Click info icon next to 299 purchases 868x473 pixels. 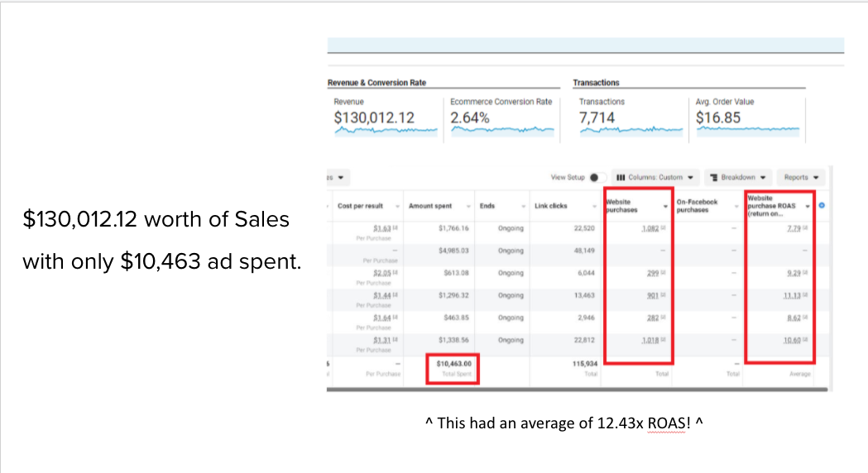[x=660, y=273]
